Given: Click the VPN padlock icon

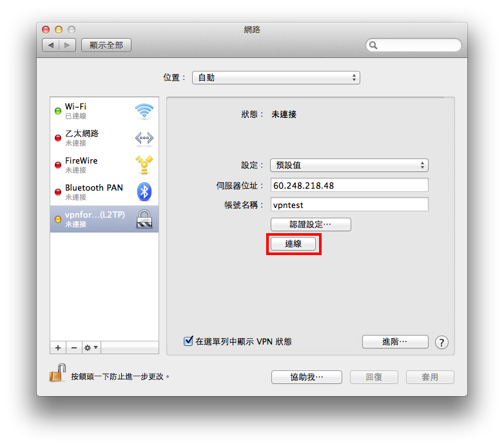Looking at the screenshot, I should (x=144, y=219).
